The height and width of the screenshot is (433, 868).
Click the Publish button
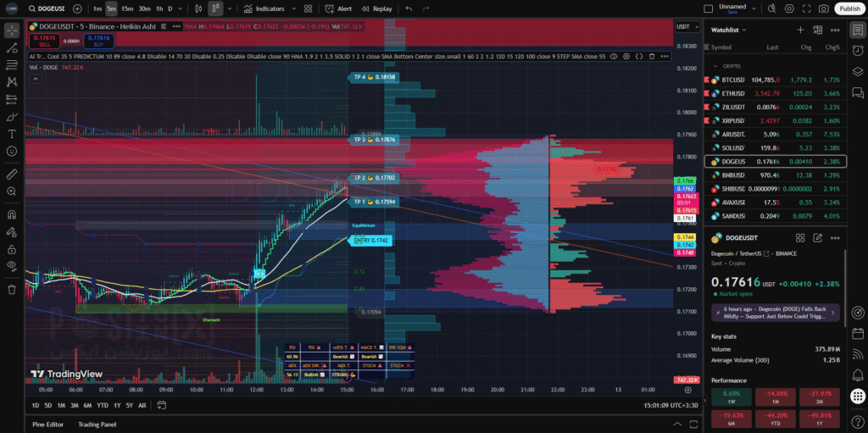[x=849, y=8]
